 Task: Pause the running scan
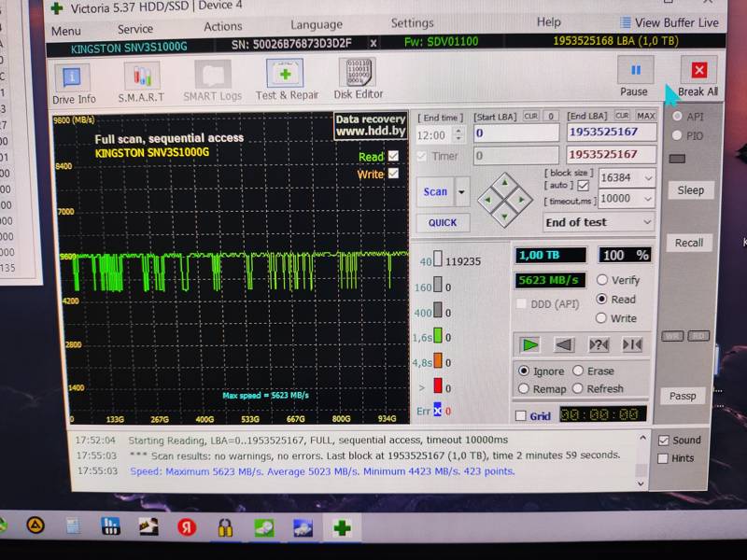634,76
